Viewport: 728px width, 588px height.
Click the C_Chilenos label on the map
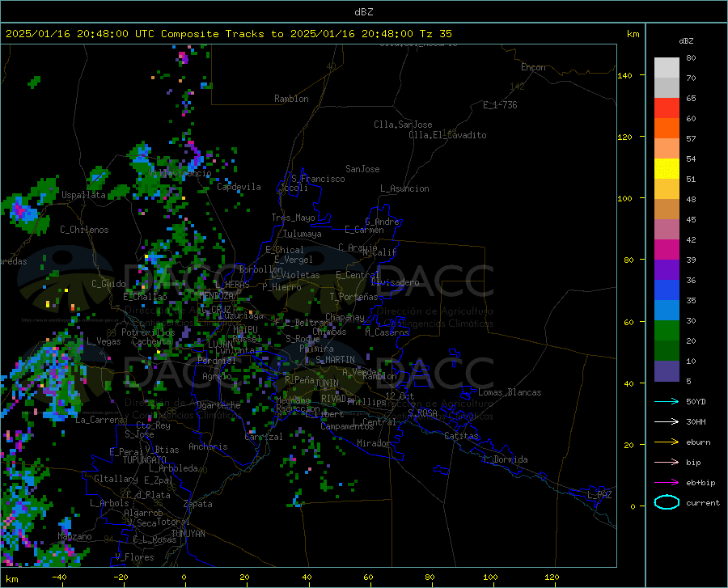click(x=84, y=230)
